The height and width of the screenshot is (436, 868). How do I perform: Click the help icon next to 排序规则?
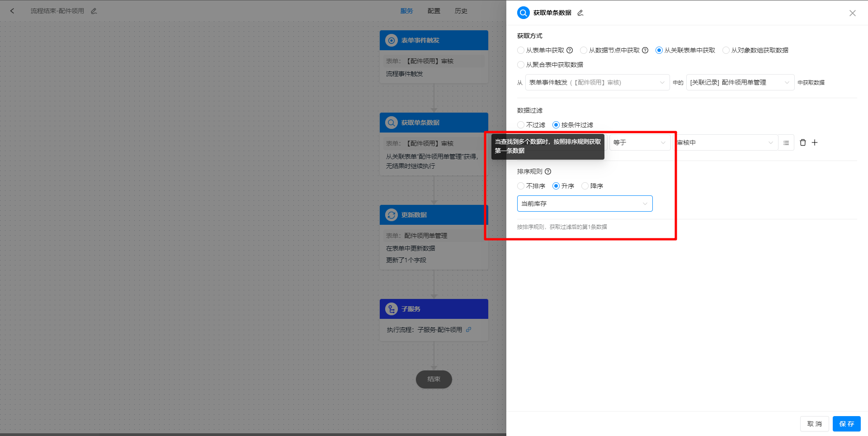[x=548, y=171]
